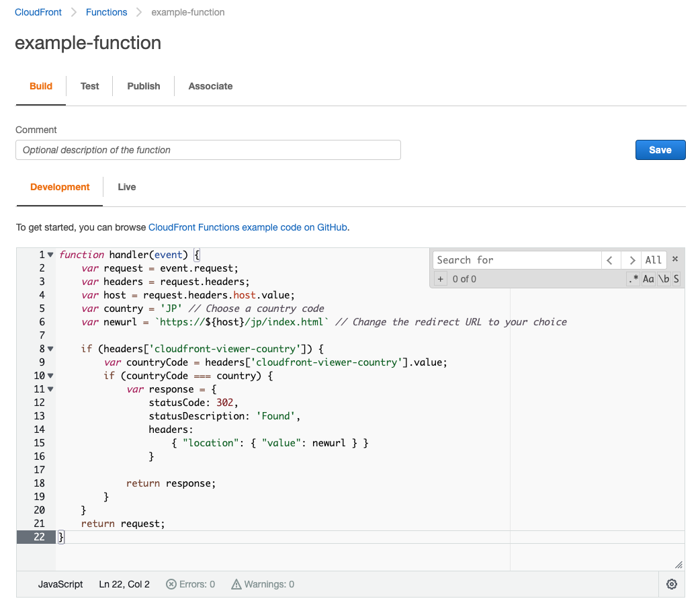Switch to the Build tab
Screen dimensions: 700x609
tap(41, 86)
